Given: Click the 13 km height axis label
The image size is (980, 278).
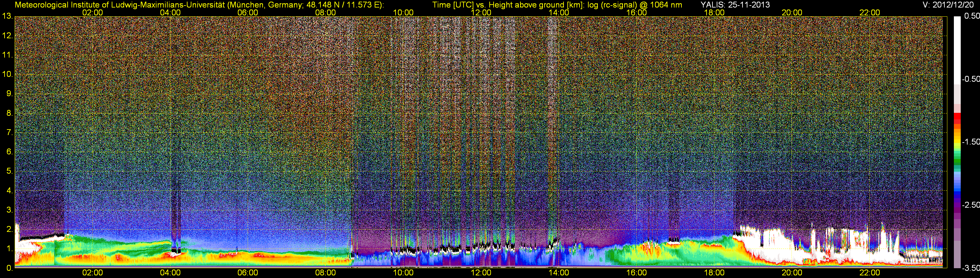Looking at the screenshot, I should pyautogui.click(x=7, y=16).
